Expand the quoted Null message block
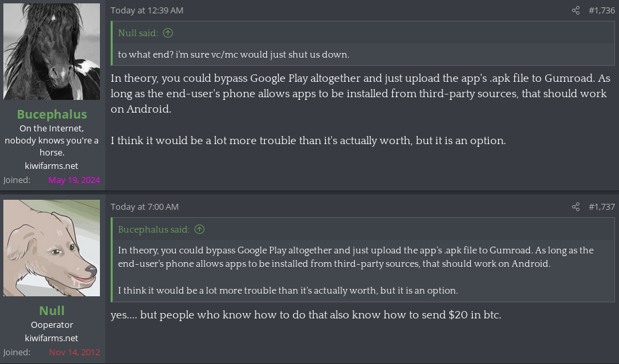 362,54
